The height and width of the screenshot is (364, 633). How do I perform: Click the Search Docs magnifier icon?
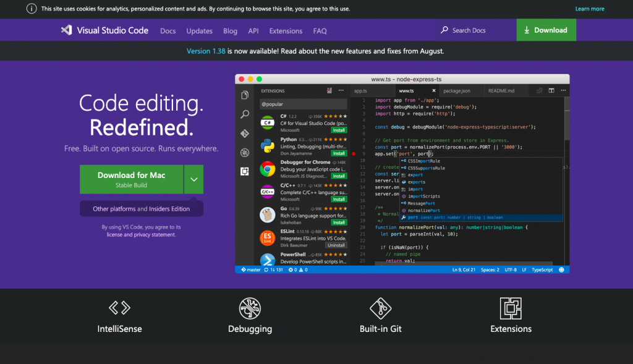click(444, 30)
